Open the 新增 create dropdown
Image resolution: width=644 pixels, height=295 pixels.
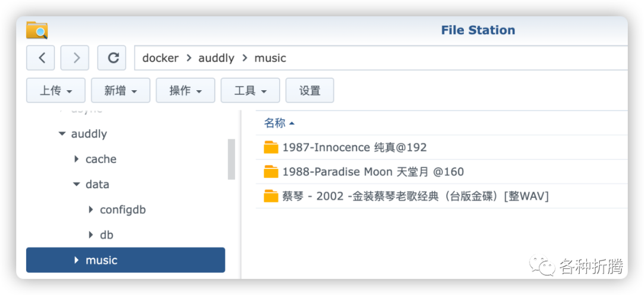(x=120, y=91)
